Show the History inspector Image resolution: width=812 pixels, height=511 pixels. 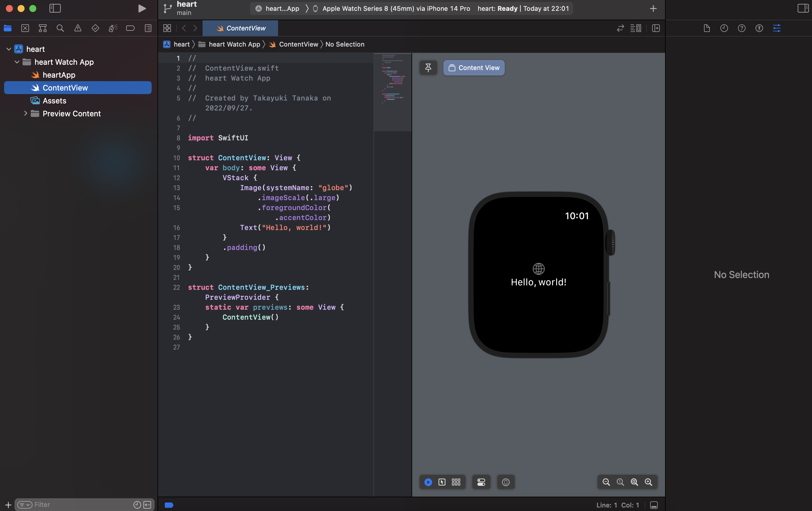click(x=724, y=28)
